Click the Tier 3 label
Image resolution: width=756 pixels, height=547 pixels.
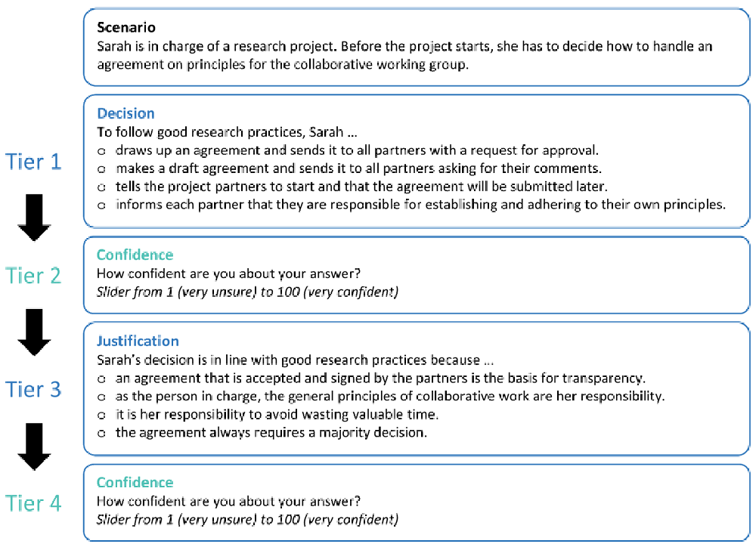point(33,389)
